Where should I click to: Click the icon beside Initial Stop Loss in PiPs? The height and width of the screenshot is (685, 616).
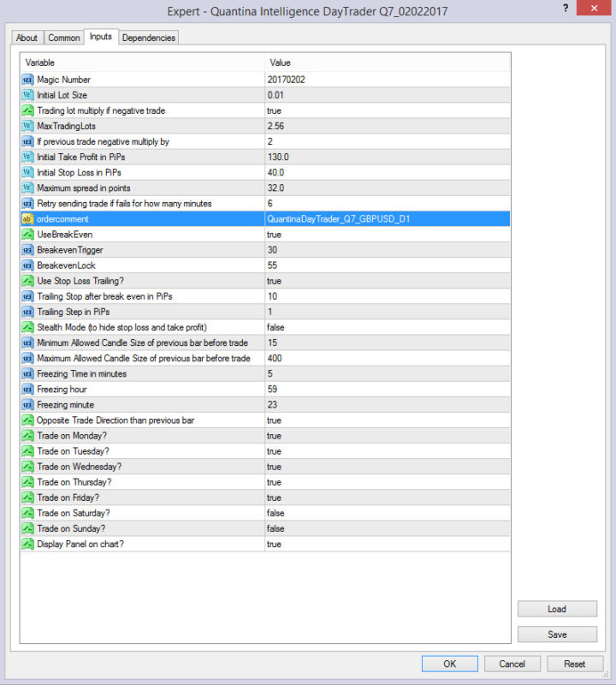point(27,173)
